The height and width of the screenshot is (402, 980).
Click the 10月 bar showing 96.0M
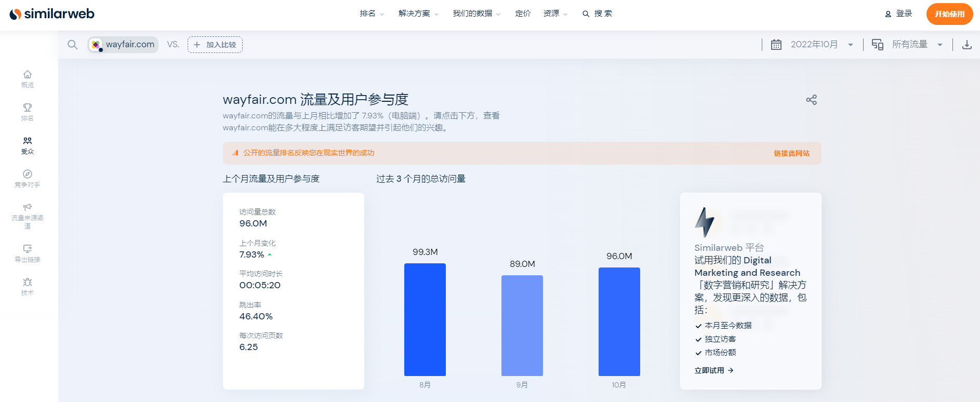click(619, 321)
